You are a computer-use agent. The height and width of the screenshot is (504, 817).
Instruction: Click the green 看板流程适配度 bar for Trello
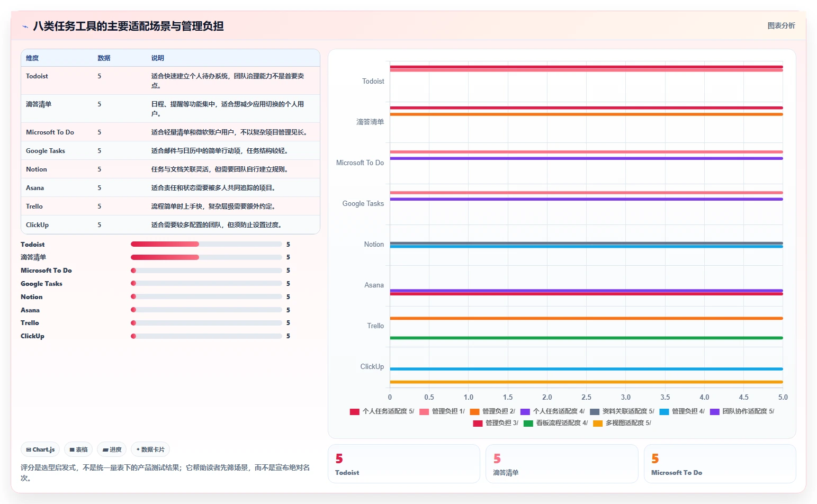click(586, 338)
